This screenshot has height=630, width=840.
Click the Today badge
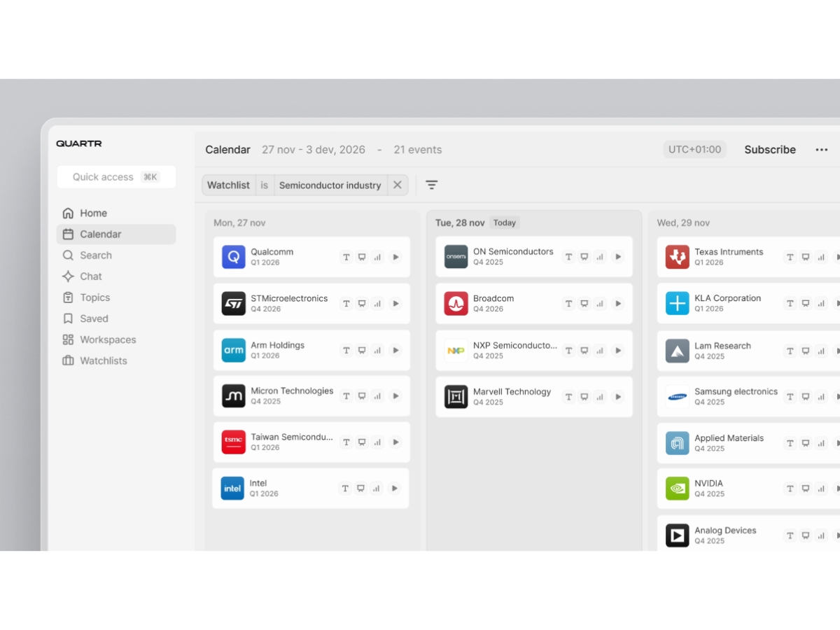point(504,223)
